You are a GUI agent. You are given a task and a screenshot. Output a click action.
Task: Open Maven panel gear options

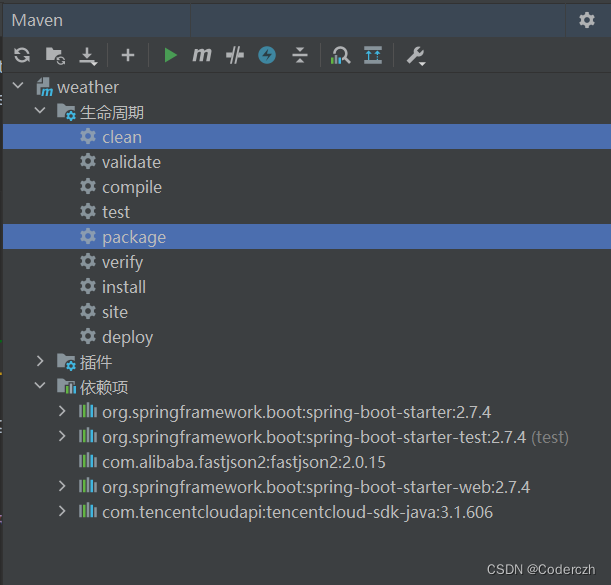[587, 20]
